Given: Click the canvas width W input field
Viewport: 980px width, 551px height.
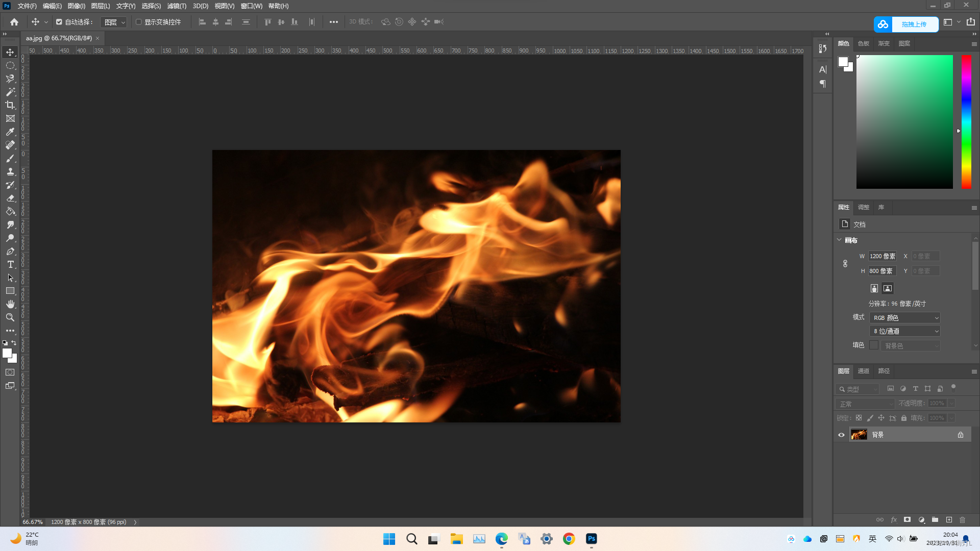Looking at the screenshot, I should [x=882, y=256].
